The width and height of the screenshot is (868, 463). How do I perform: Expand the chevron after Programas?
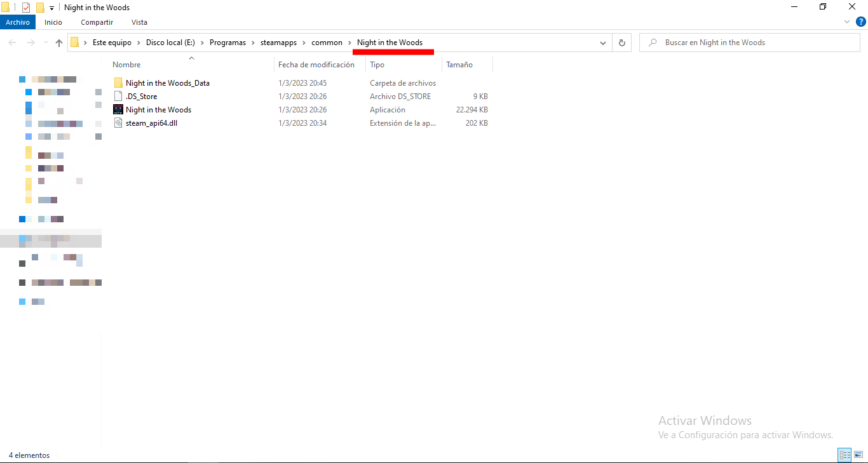pyautogui.click(x=253, y=43)
